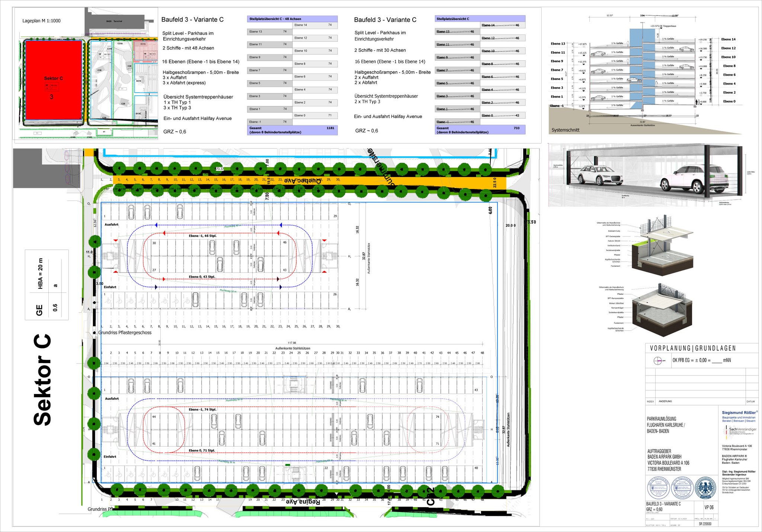Click the crosshair datum symbol beside OK FFB

[657, 360]
